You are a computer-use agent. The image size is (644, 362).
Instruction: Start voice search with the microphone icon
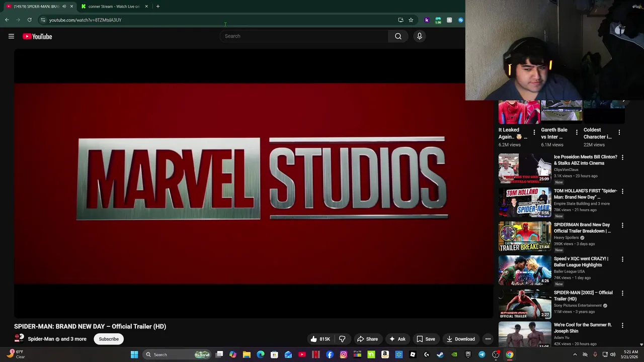(419, 36)
